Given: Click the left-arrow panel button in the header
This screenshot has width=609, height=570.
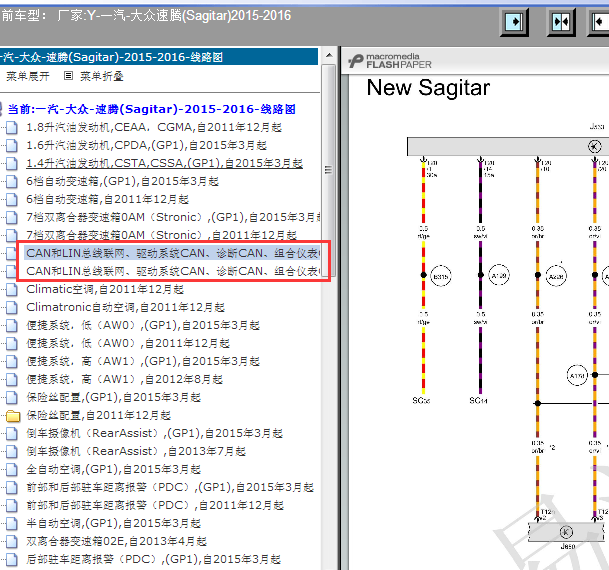Looking at the screenshot, I should (x=599, y=22).
